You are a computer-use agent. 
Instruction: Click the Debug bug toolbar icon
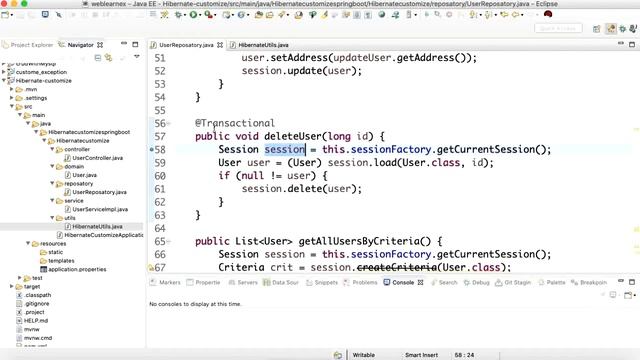(179, 15)
